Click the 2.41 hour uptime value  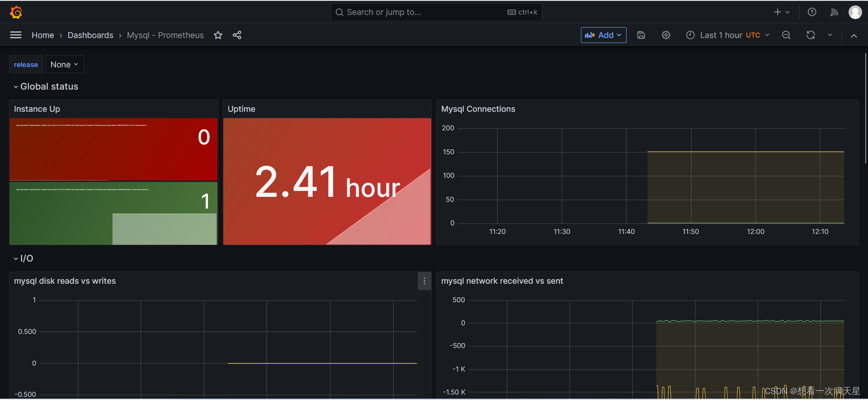click(327, 182)
